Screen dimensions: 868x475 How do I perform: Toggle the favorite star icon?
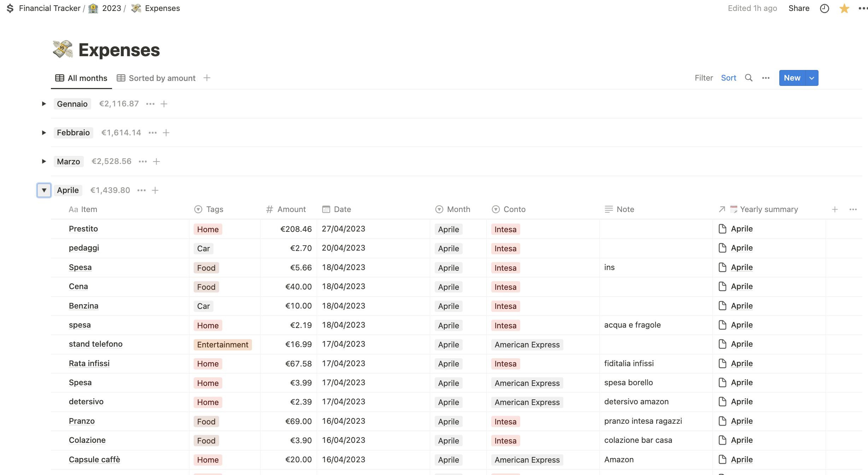tap(844, 8)
